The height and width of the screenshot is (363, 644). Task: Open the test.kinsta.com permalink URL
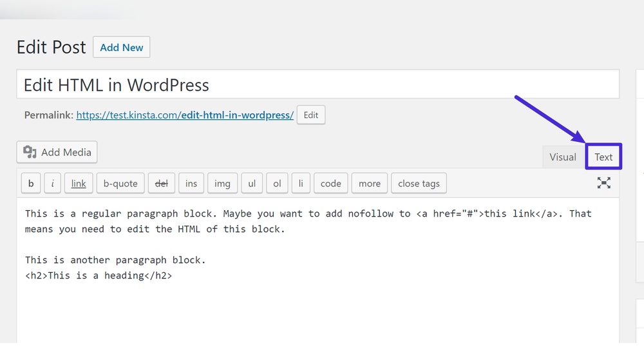pyautogui.click(x=185, y=115)
